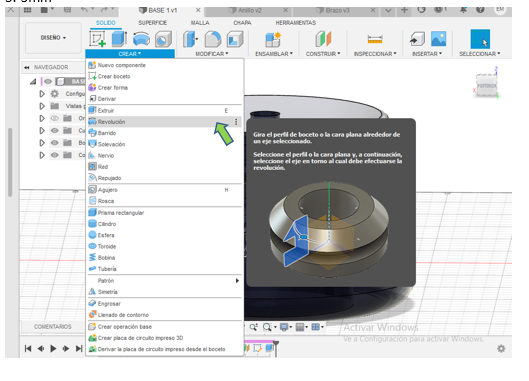Open the DISEÑO workspace dropdown
This screenshot has height=381, width=529.
(x=53, y=38)
